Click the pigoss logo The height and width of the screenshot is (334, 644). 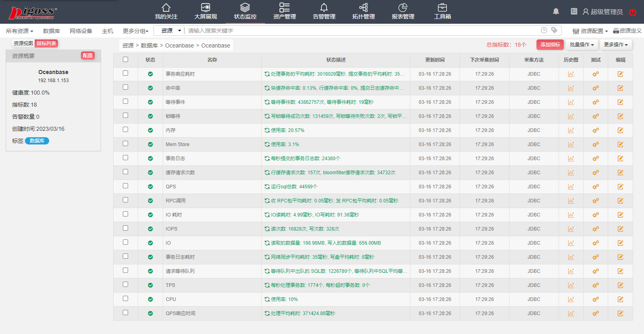(33, 12)
